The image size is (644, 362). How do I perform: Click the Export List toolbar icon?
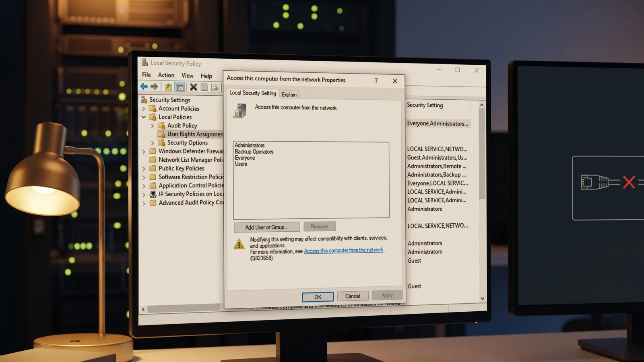(x=215, y=87)
